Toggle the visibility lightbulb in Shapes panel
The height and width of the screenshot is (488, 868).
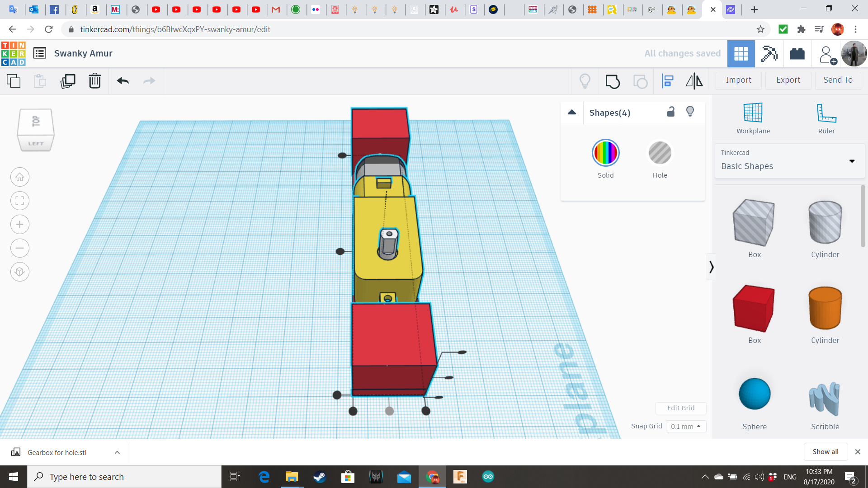pyautogui.click(x=690, y=111)
